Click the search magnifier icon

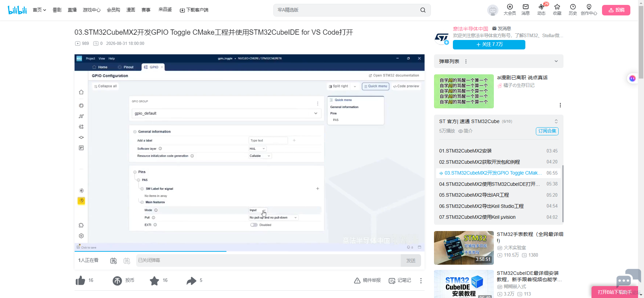(423, 10)
